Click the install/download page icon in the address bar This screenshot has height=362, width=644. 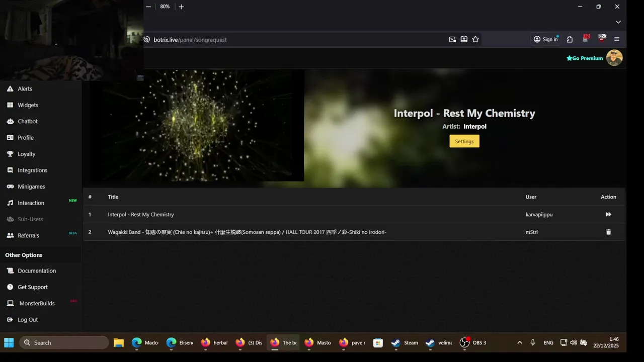tap(464, 39)
